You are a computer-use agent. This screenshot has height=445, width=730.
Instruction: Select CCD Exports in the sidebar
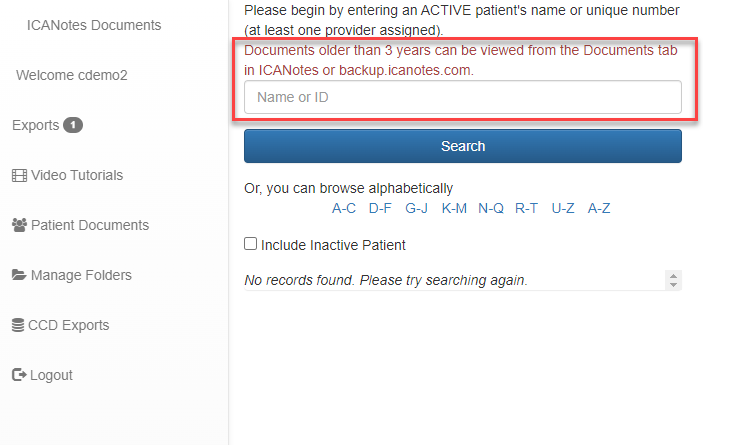click(68, 325)
